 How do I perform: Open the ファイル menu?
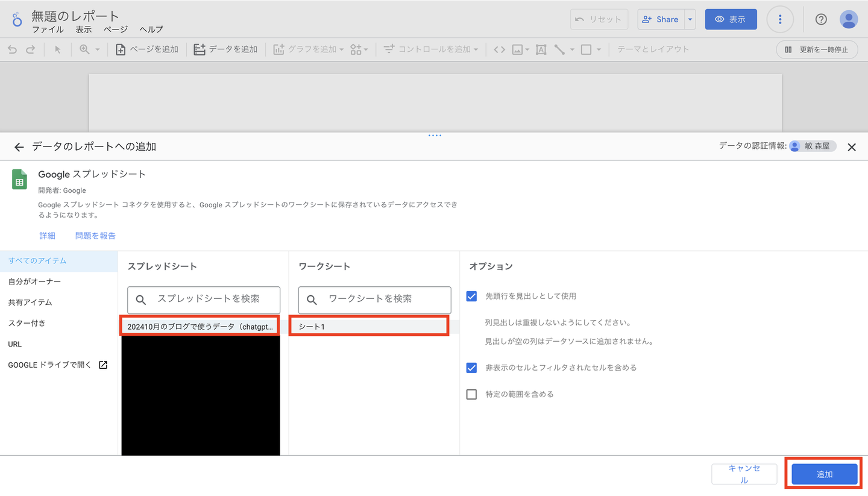(48, 30)
